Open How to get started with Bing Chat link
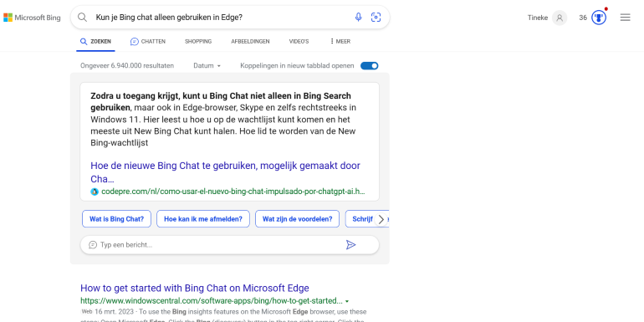The image size is (644, 322). point(195,288)
